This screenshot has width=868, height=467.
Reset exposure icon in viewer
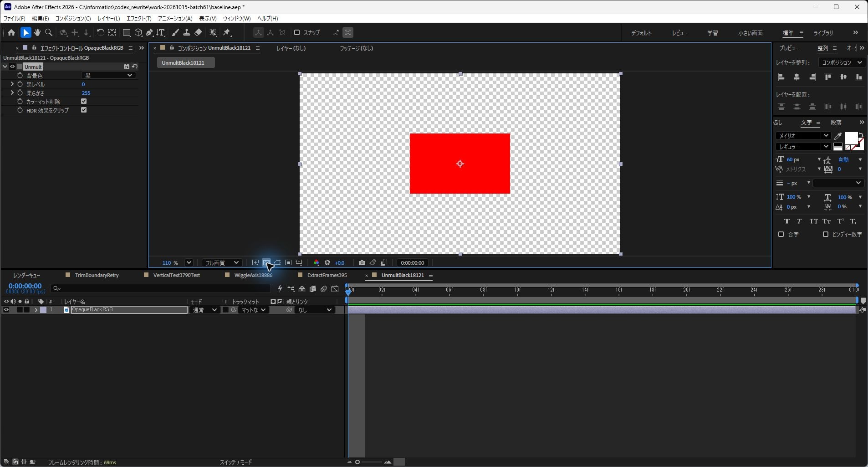click(327, 263)
